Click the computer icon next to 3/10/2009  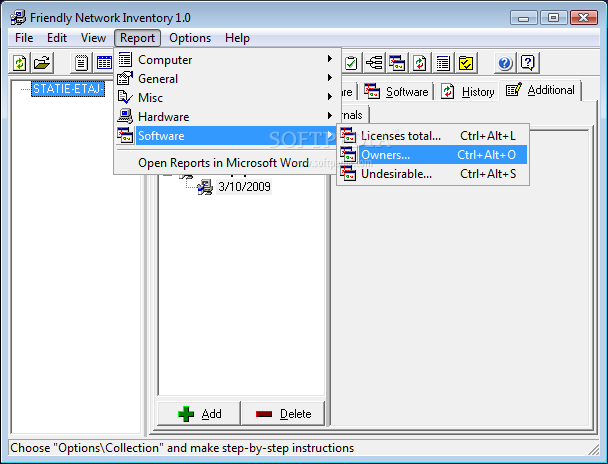coord(205,187)
